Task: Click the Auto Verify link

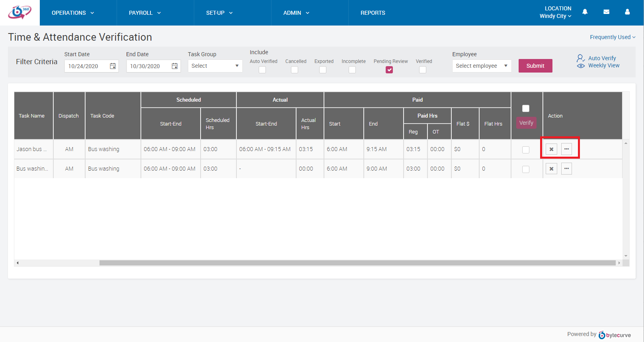Action: 602,58
